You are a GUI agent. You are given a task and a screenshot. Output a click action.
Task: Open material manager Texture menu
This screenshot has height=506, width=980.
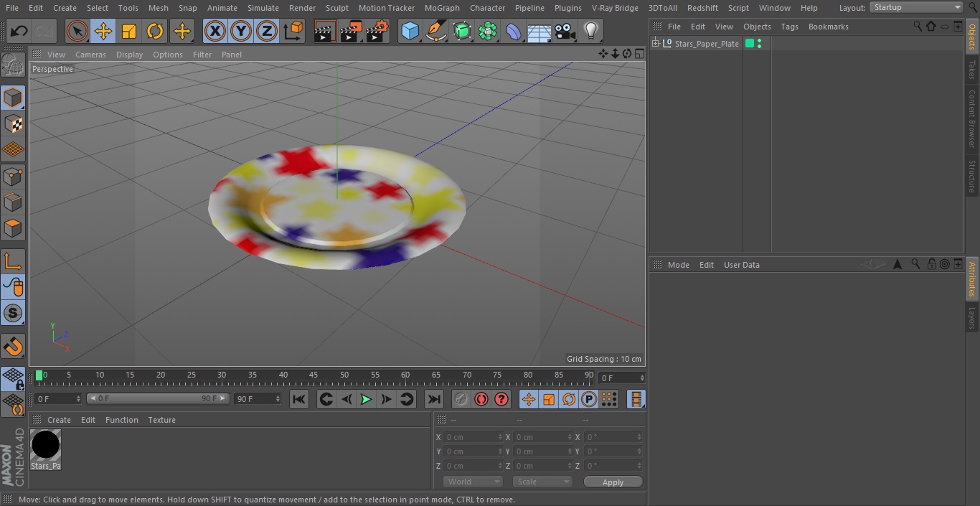(x=161, y=420)
